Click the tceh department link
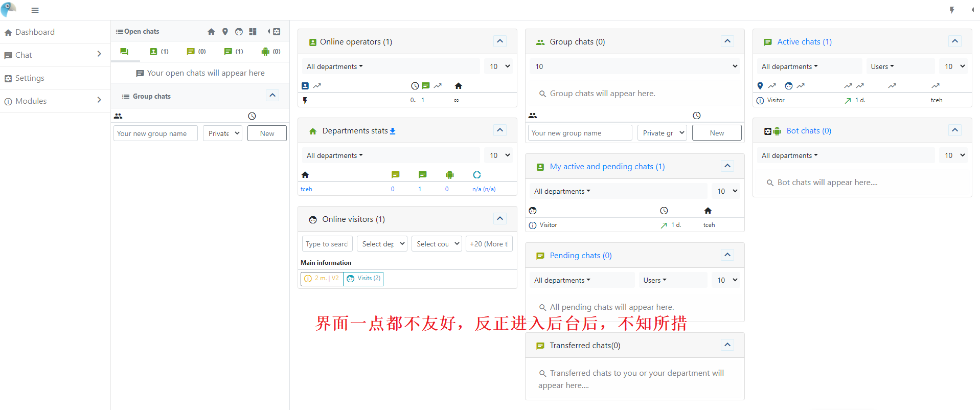This screenshot has width=980, height=410. point(306,189)
